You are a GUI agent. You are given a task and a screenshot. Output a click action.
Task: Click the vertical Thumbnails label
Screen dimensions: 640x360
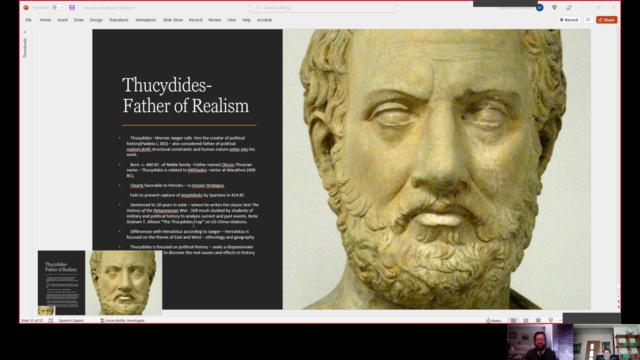[x=24, y=47]
